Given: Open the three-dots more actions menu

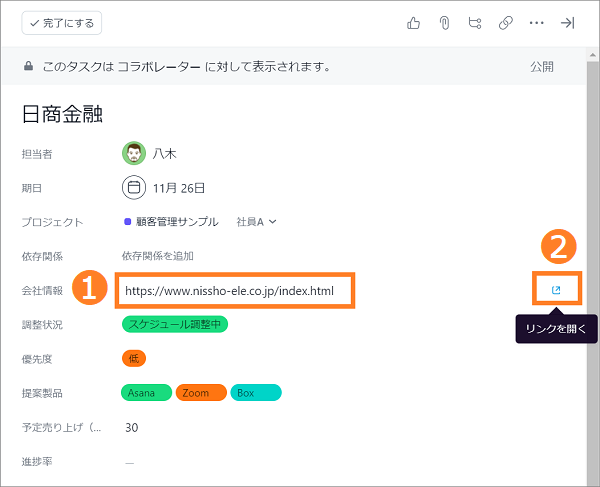Looking at the screenshot, I should tap(536, 23).
